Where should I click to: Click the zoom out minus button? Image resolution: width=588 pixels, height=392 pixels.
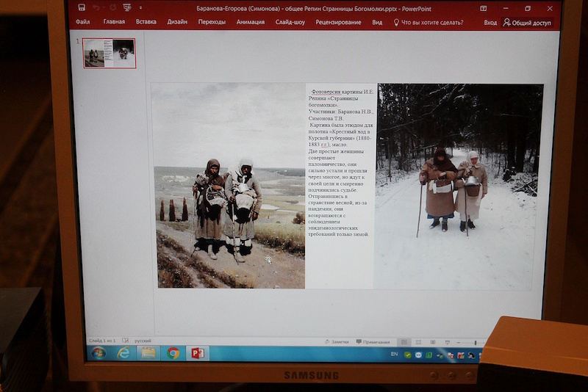[458, 343]
